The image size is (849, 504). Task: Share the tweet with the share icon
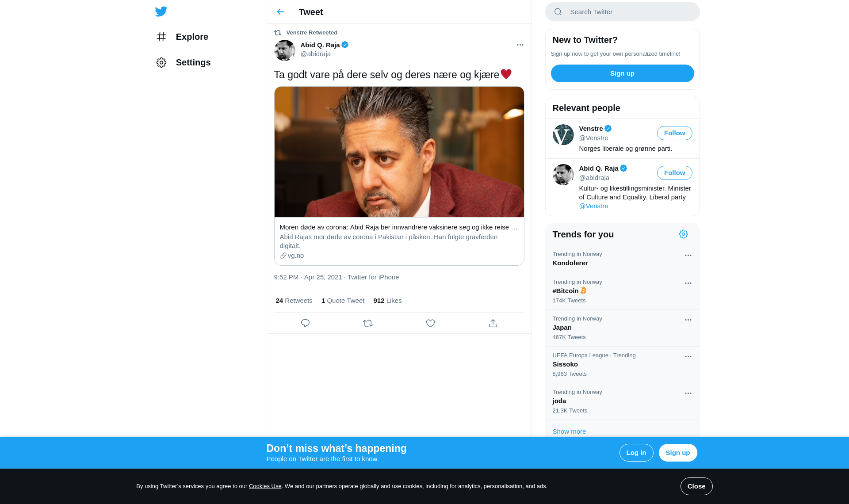click(x=493, y=323)
